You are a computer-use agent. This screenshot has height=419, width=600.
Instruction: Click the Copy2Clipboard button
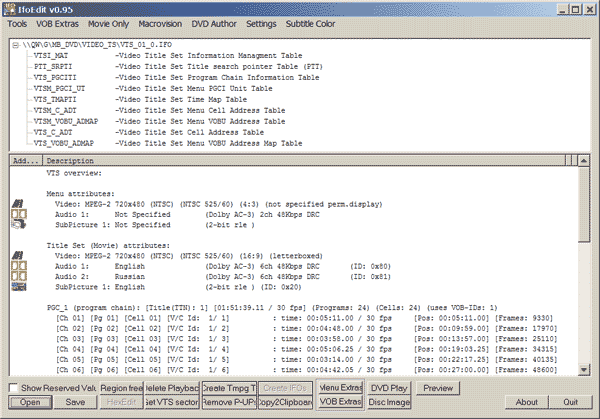(285, 402)
